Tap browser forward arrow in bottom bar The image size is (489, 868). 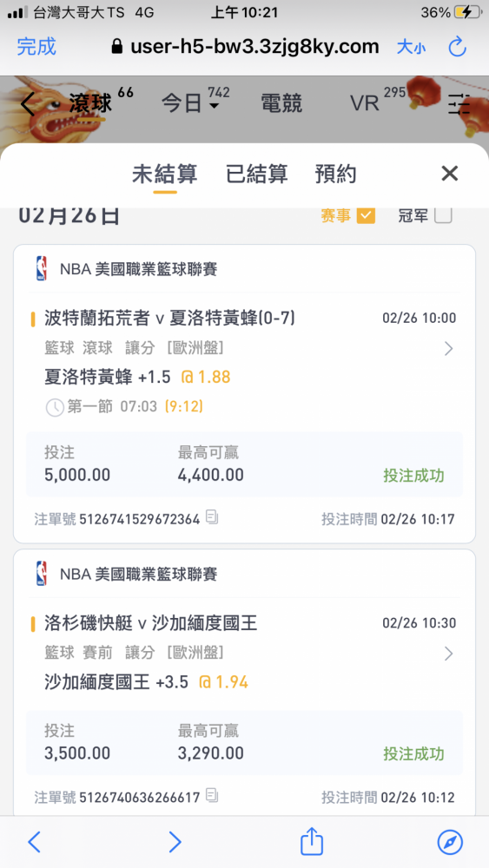pyautogui.click(x=175, y=842)
